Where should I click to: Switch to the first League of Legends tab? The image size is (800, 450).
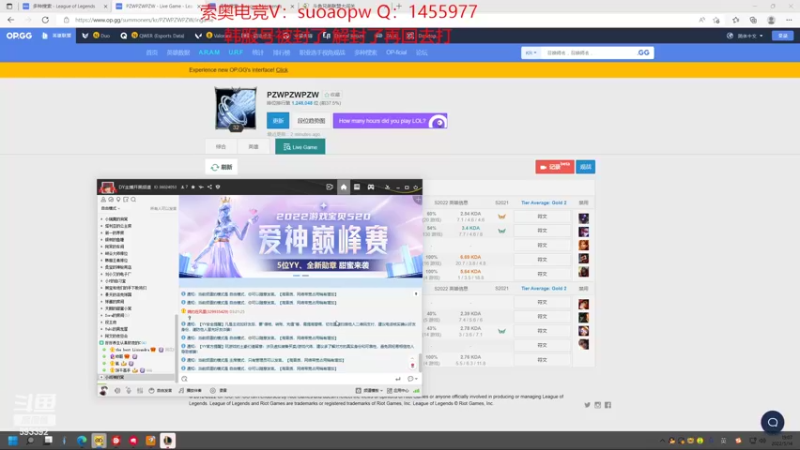pos(63,6)
